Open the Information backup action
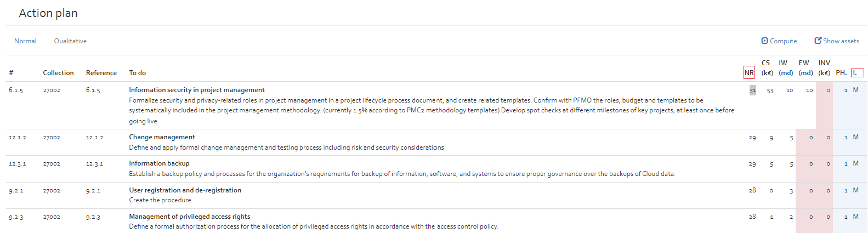Screen dimensions: 868x233 pyautogui.click(x=159, y=163)
